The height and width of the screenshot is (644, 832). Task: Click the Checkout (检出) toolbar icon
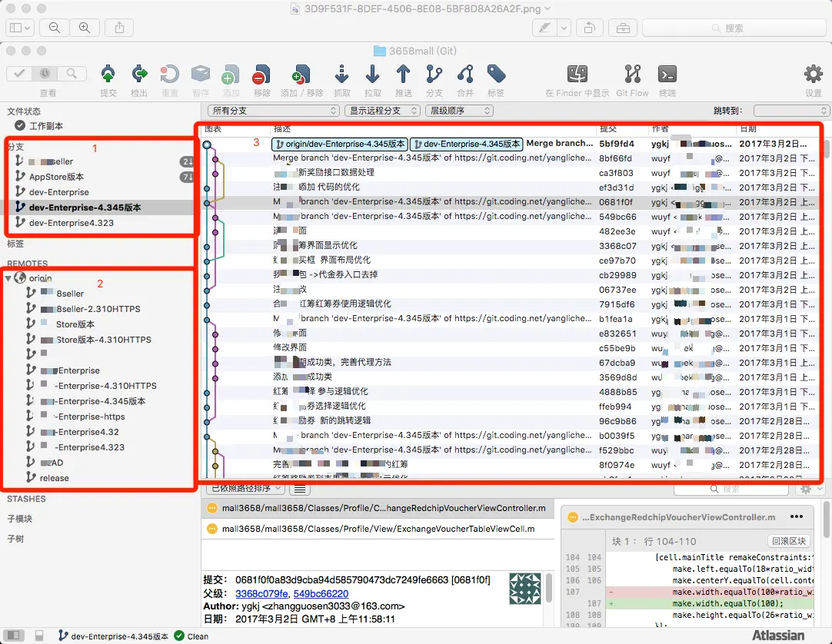coord(139,75)
